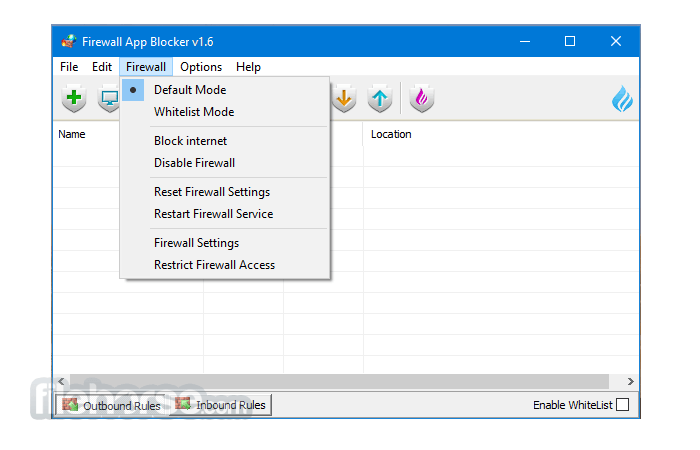
Task: Click the orange down arrow toolbar icon
Action: (x=344, y=98)
